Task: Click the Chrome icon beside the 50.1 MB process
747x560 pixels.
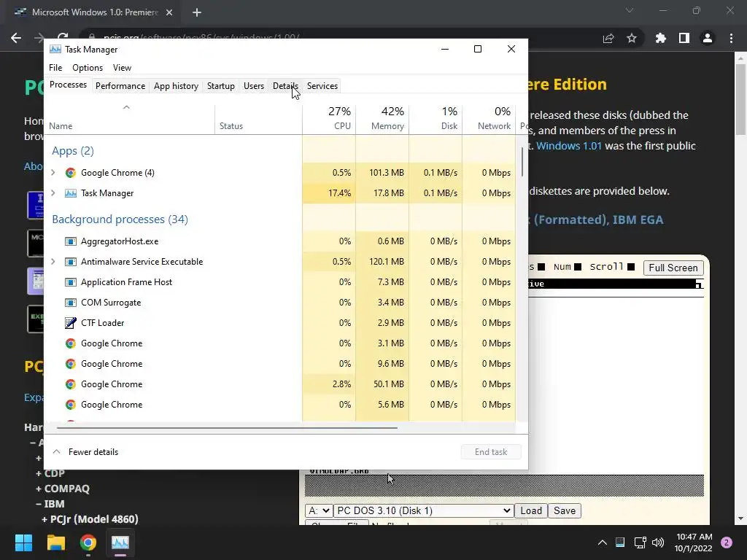Action: (71, 384)
